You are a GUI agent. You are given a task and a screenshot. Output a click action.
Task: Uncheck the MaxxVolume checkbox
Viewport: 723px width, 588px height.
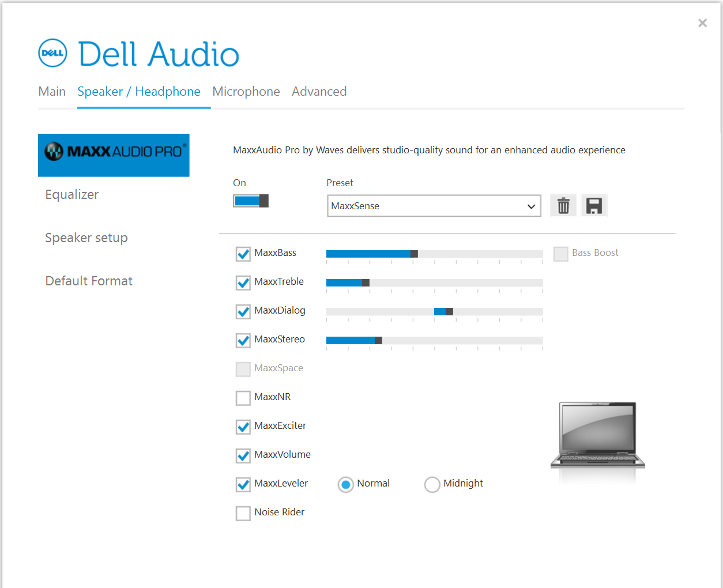point(243,455)
